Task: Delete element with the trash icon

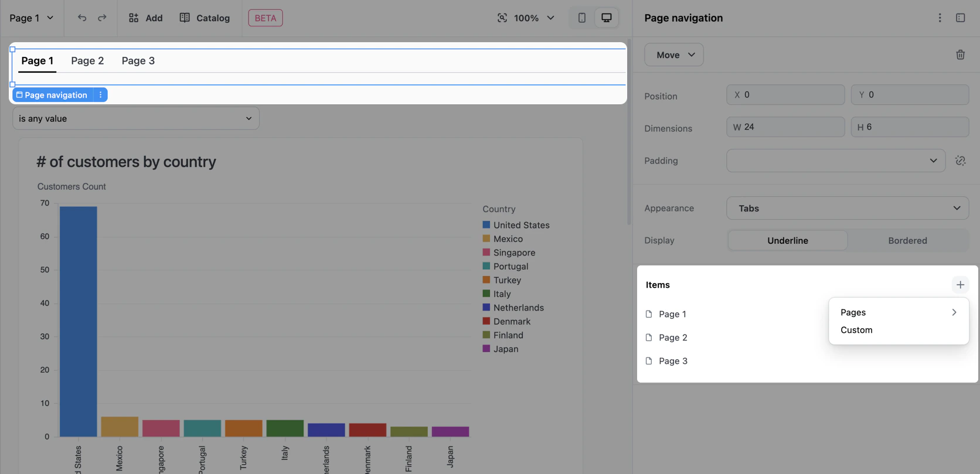Action: [960, 54]
